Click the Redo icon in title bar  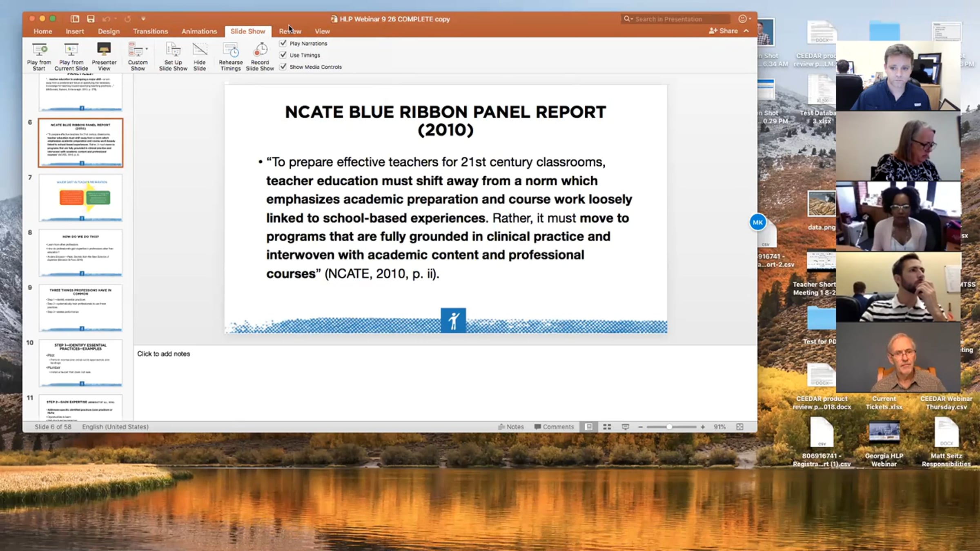point(128,19)
